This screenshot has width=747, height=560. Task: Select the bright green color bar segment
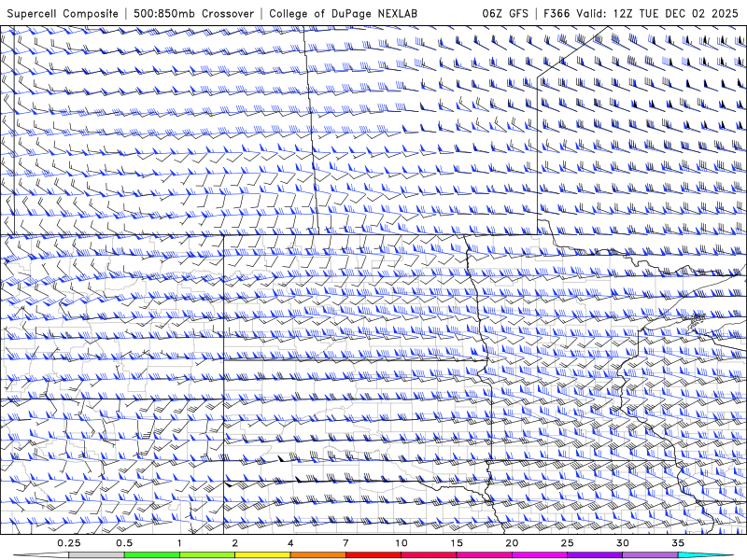coord(152,555)
